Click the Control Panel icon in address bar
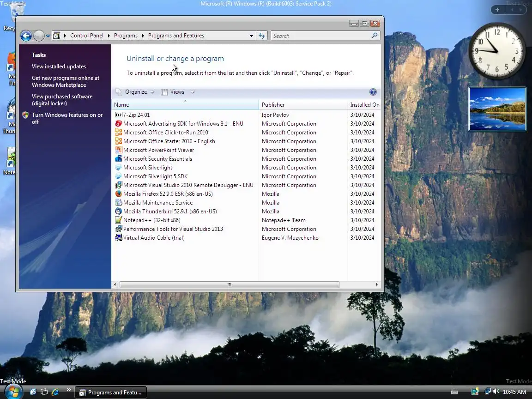 (57, 36)
